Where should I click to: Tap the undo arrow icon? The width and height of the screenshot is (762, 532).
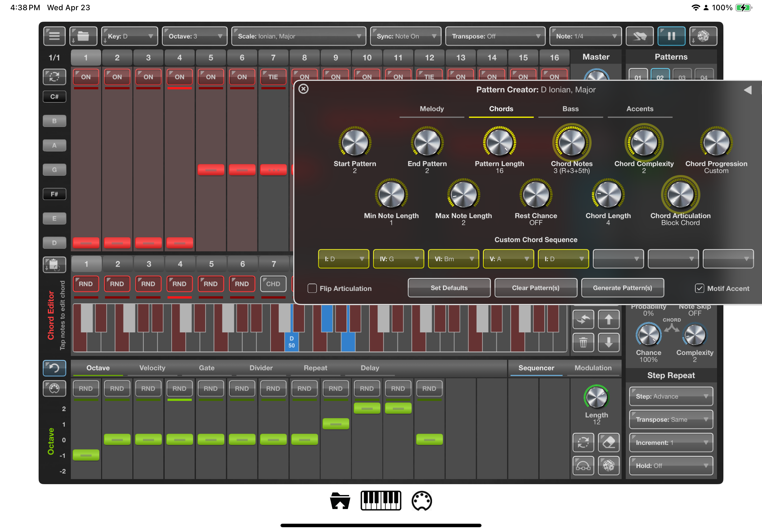tap(55, 368)
